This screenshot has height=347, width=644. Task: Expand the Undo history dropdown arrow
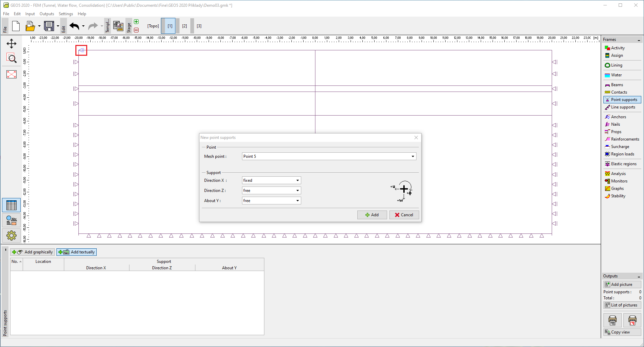click(x=83, y=26)
